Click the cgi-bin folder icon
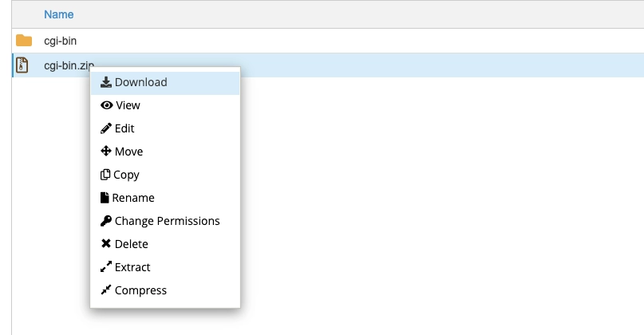 point(24,40)
